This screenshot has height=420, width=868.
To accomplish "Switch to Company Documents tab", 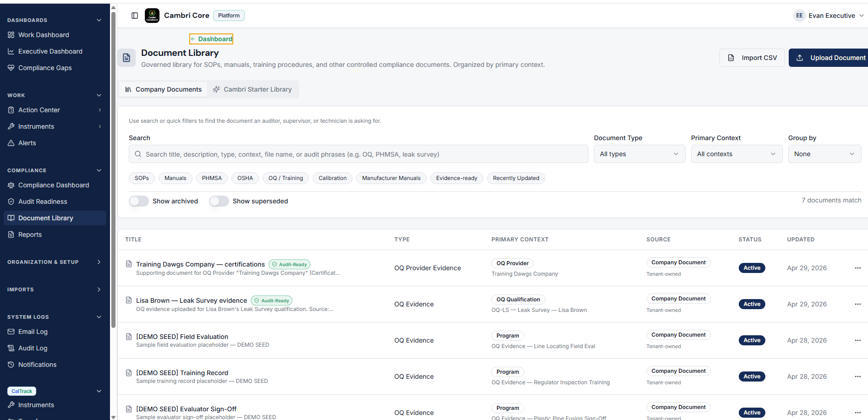I will coord(164,89).
